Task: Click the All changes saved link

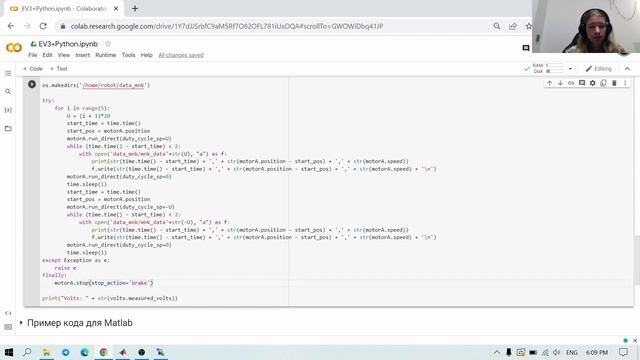Action: point(181,55)
